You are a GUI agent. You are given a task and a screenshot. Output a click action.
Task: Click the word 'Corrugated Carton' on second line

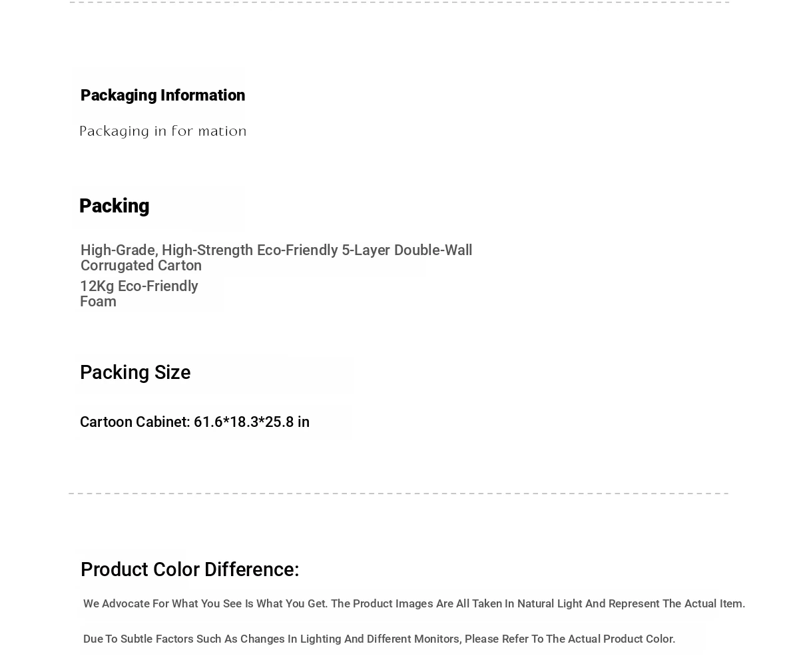click(140, 266)
